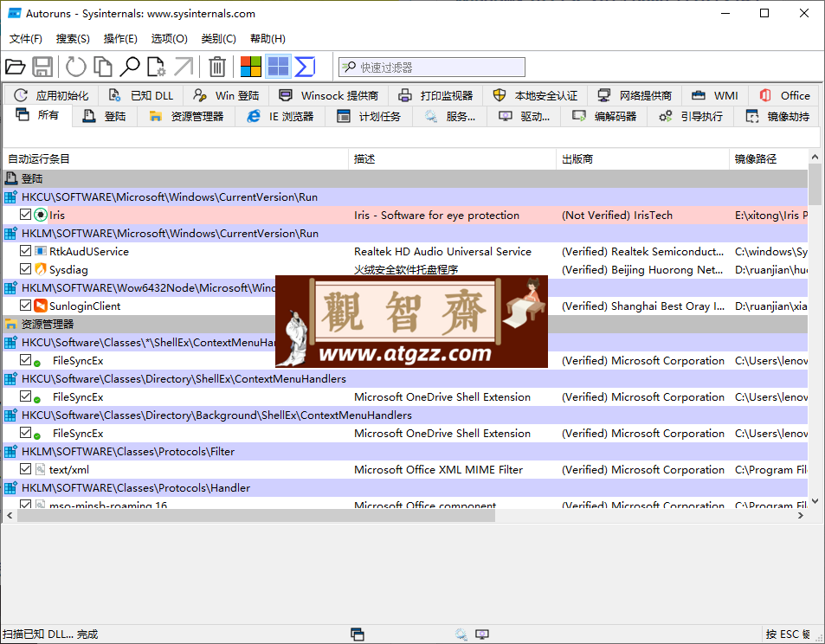Click the Delete trash can icon
The height and width of the screenshot is (644, 825).
[216, 67]
